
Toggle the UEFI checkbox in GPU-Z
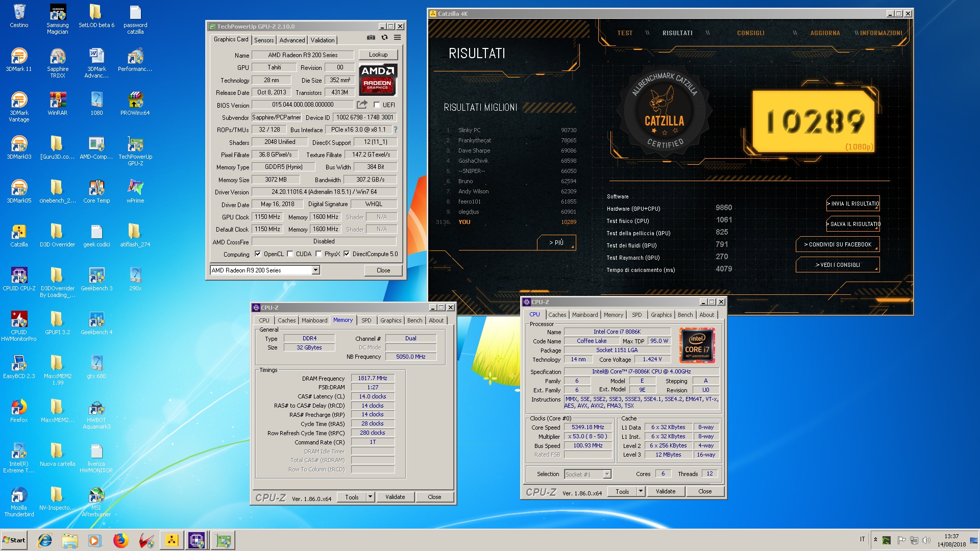pos(377,105)
